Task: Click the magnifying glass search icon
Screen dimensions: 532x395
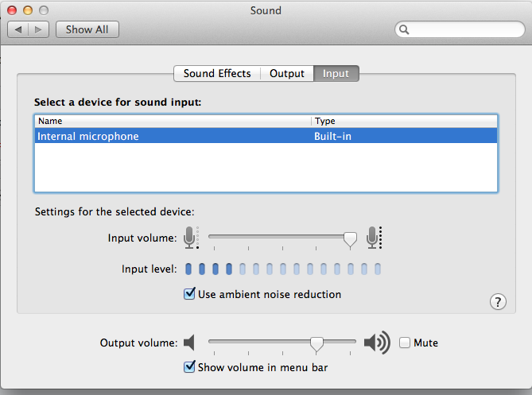Action: click(404, 29)
